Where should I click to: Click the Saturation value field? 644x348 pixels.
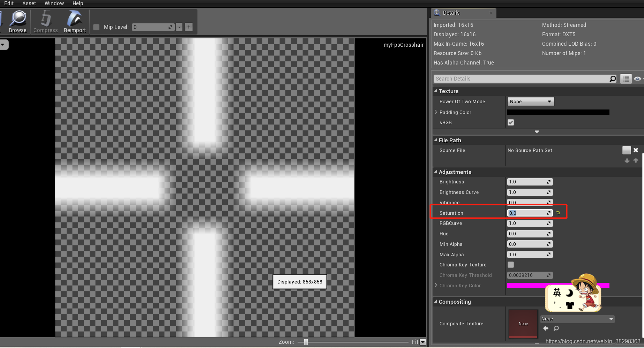[530, 213]
